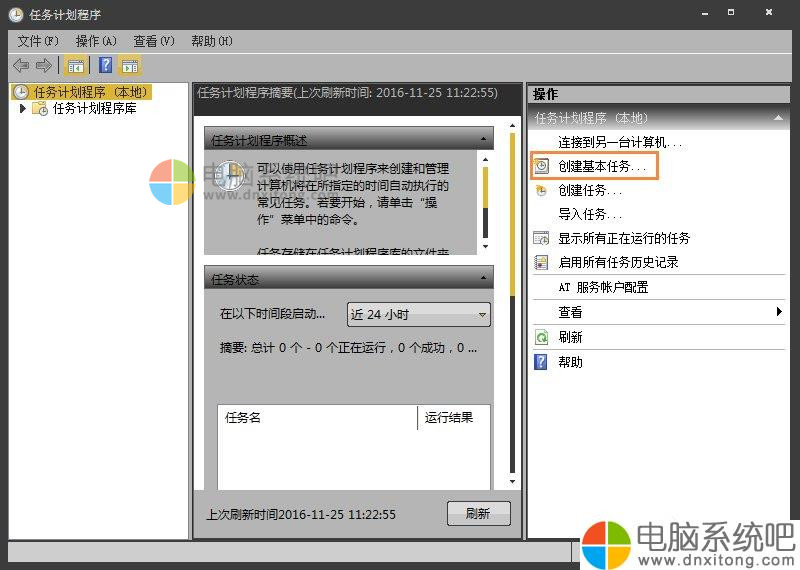Collapse the 任务计划程序概述 section
Viewport: 800px width, 570px height.
484,141
